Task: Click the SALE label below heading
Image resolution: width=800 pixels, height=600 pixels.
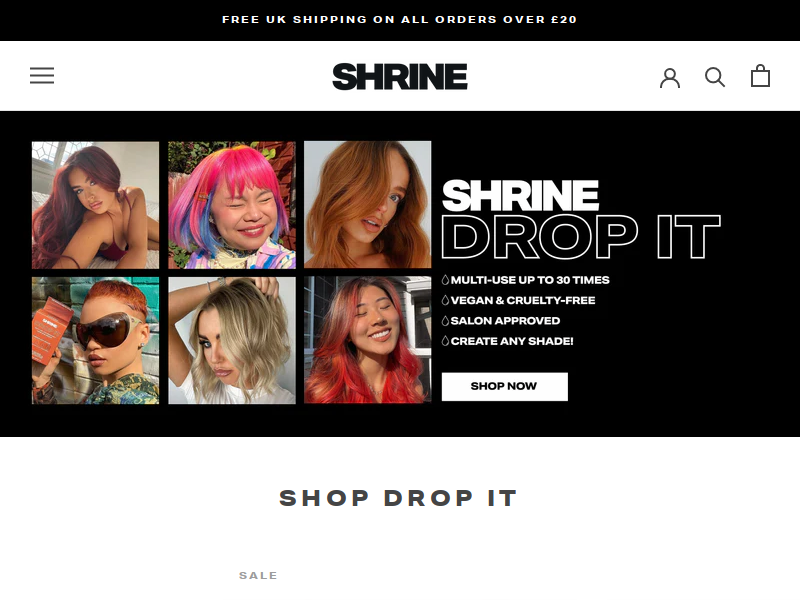Action: [x=258, y=576]
